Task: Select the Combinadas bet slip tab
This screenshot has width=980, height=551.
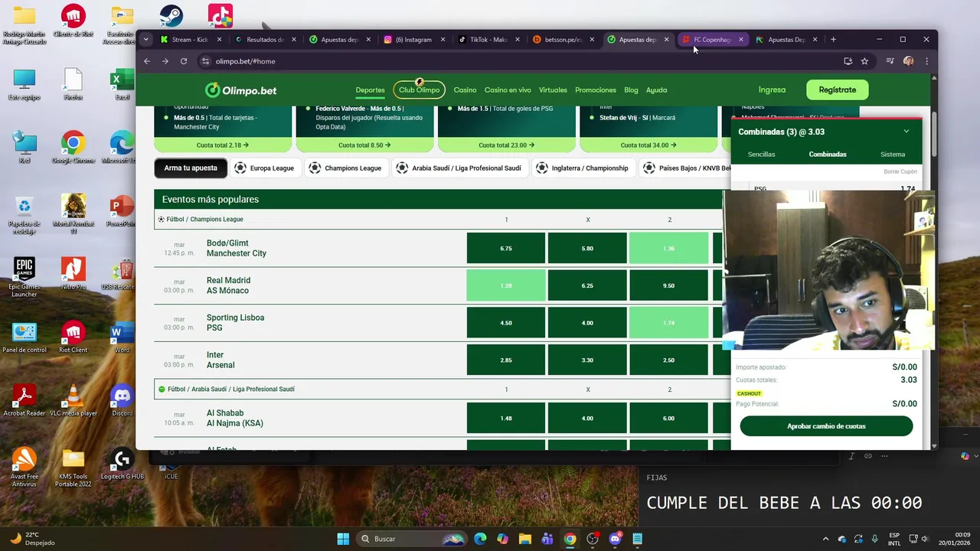Action: [x=828, y=155]
